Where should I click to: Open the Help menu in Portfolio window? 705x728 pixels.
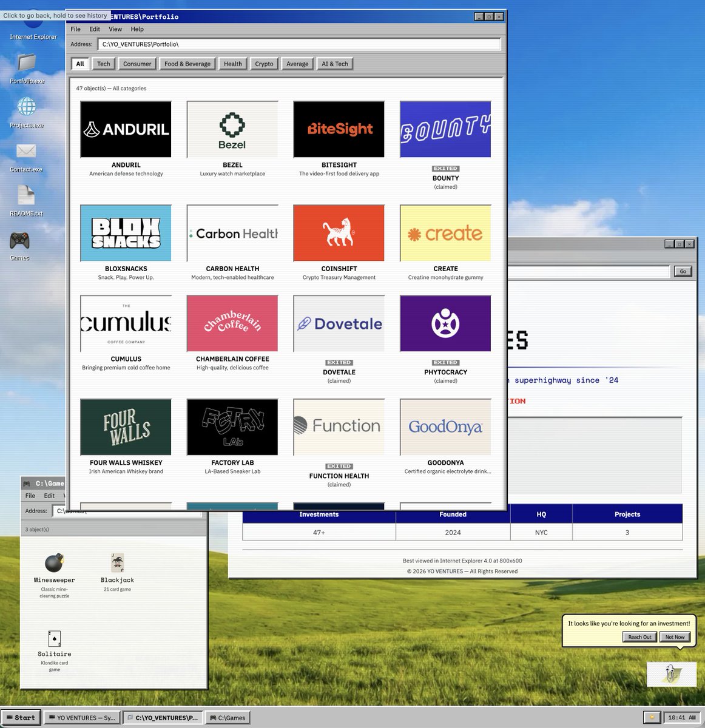(137, 29)
